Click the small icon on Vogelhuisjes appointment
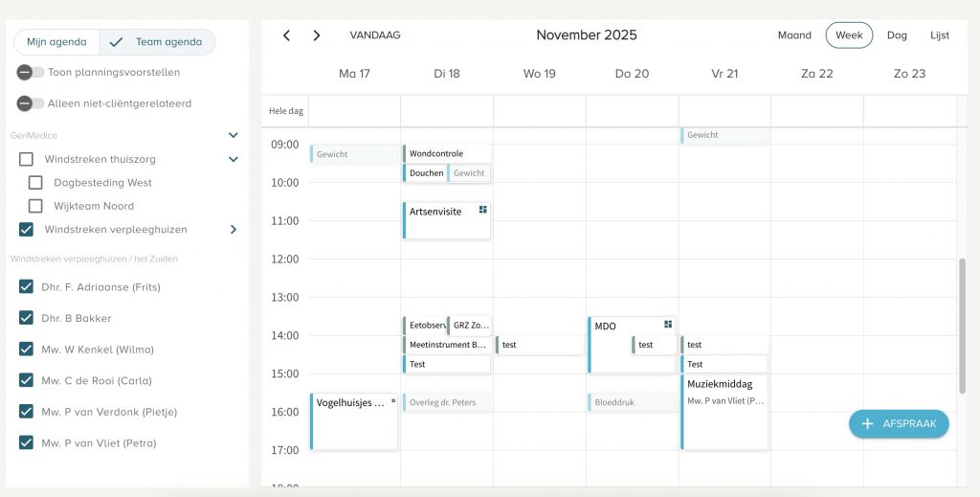 tap(392, 401)
